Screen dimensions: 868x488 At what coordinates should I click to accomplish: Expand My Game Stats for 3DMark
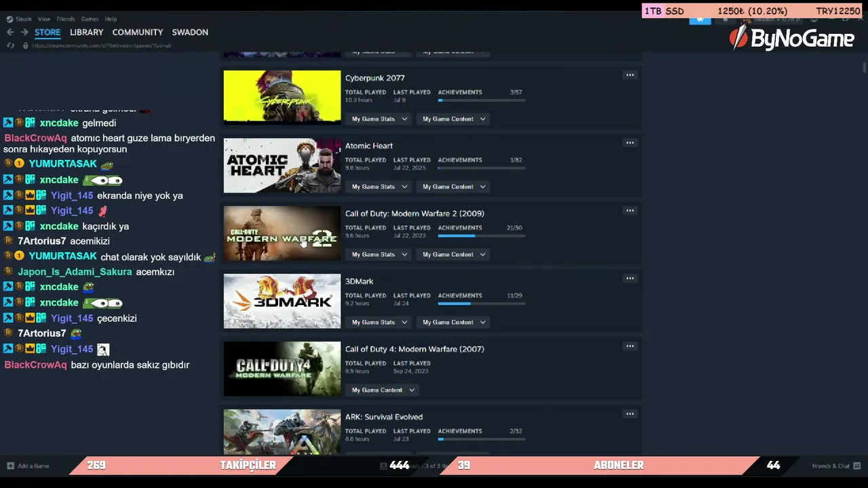coord(380,322)
